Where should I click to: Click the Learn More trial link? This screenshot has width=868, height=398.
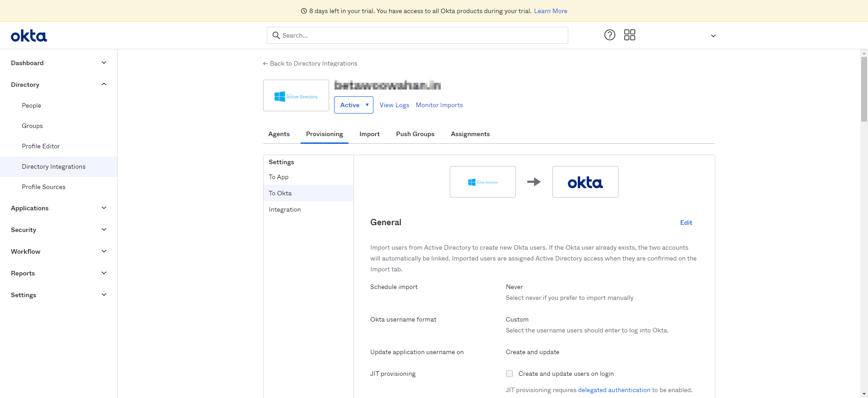(551, 11)
